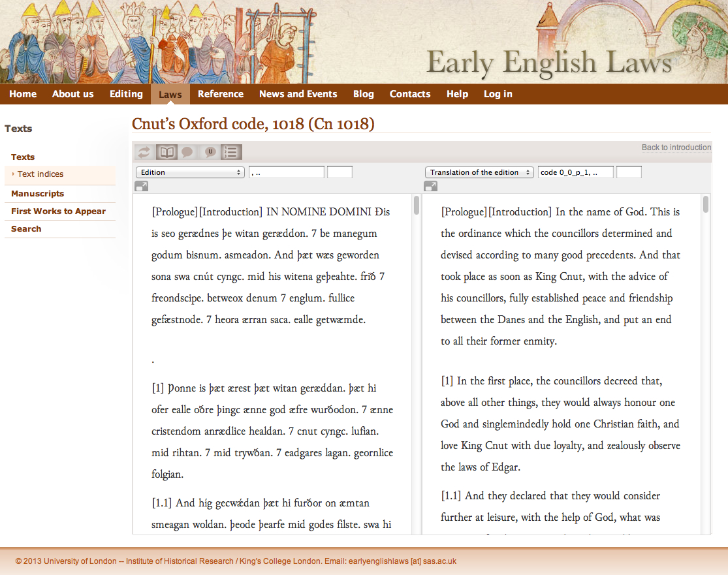The width and height of the screenshot is (728, 575).
Task: Click the 'code 0_0_p_1' location field
Action: click(x=575, y=172)
